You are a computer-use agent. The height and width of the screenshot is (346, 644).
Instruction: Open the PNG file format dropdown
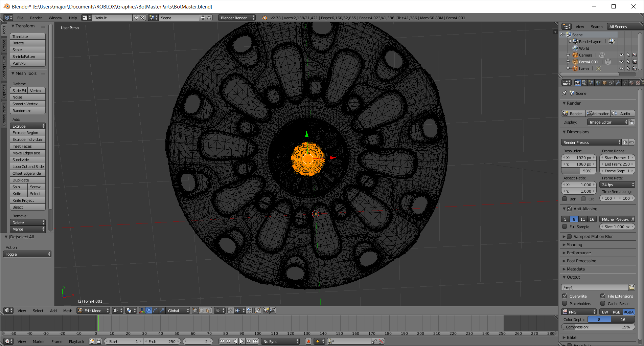[x=579, y=312]
